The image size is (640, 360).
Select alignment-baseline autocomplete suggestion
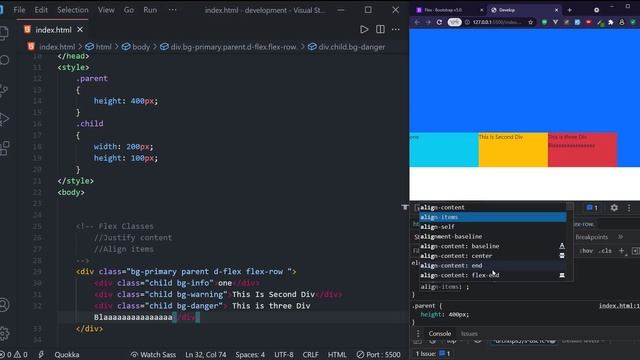[493, 237]
